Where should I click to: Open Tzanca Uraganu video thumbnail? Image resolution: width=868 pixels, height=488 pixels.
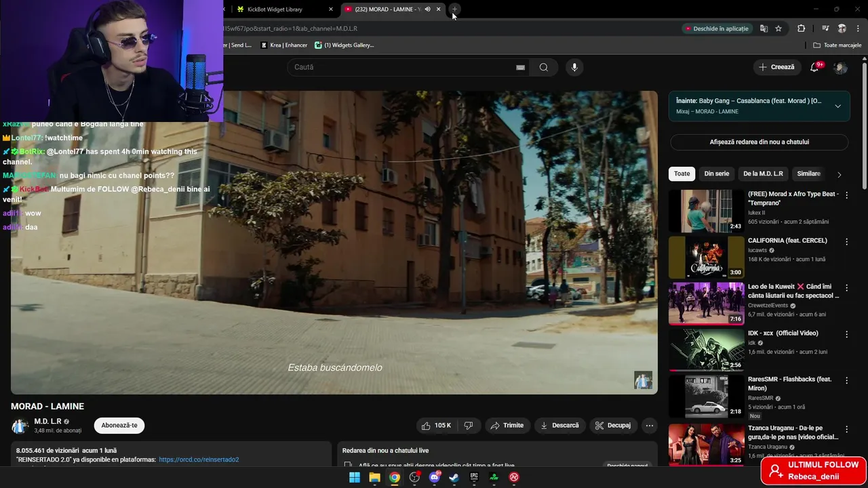click(x=707, y=444)
